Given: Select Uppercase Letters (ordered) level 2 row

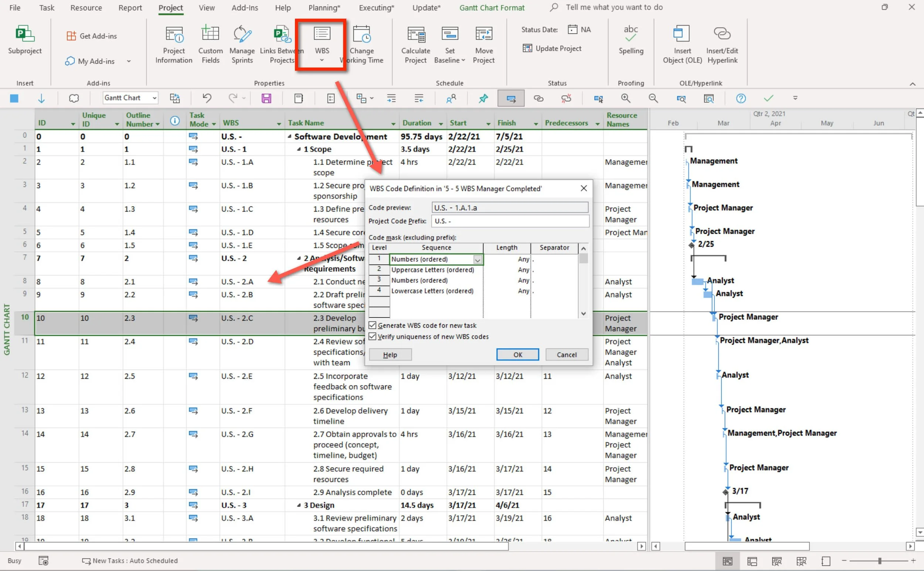Looking at the screenshot, I should click(x=432, y=270).
